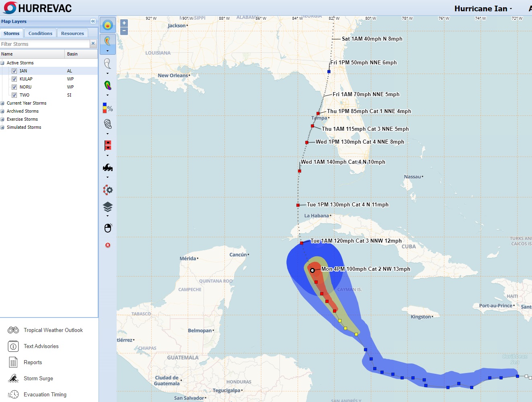This screenshot has width=532, height=402.
Task: Click the striped shell-shaped toolbar icon
Action: pos(107,124)
